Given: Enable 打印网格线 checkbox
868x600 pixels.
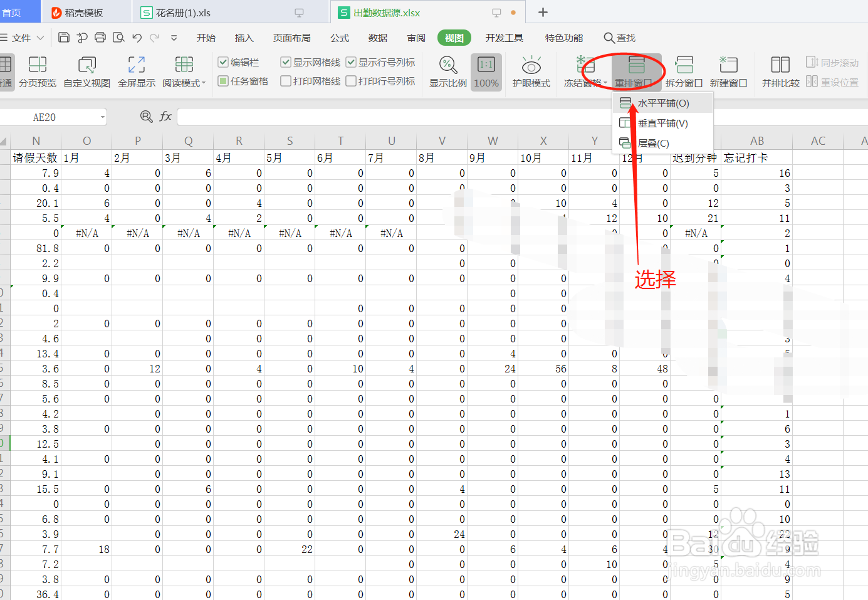Looking at the screenshot, I should [286, 81].
